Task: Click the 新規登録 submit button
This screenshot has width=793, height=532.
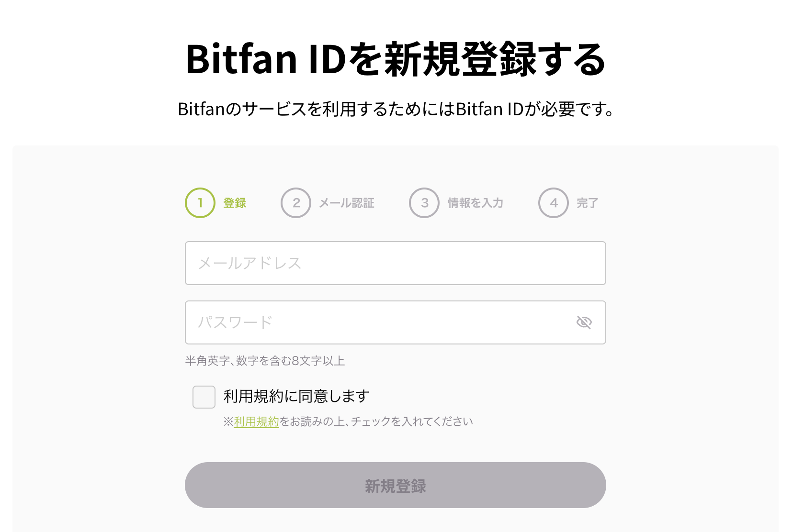Action: coord(396,485)
